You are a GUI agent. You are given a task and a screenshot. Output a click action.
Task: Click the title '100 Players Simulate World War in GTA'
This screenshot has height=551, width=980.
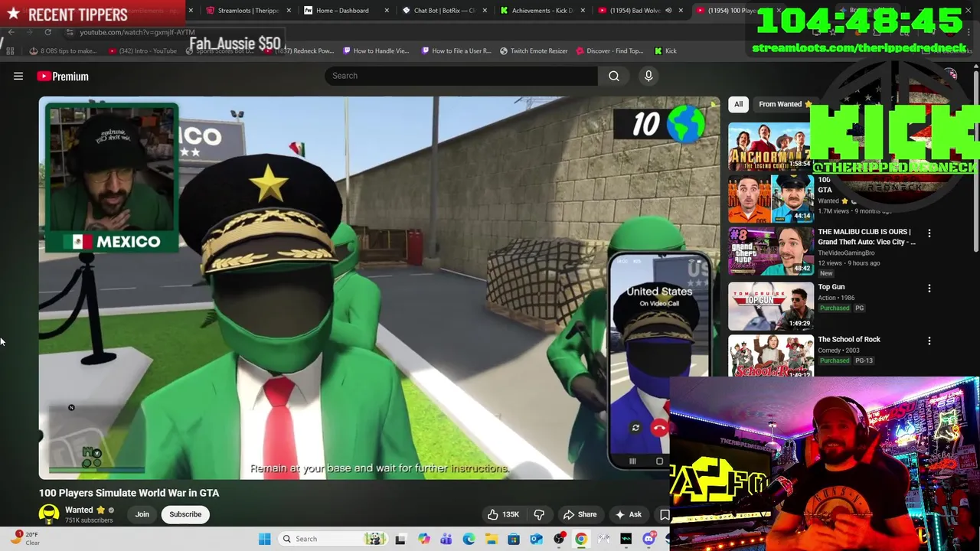(x=129, y=493)
